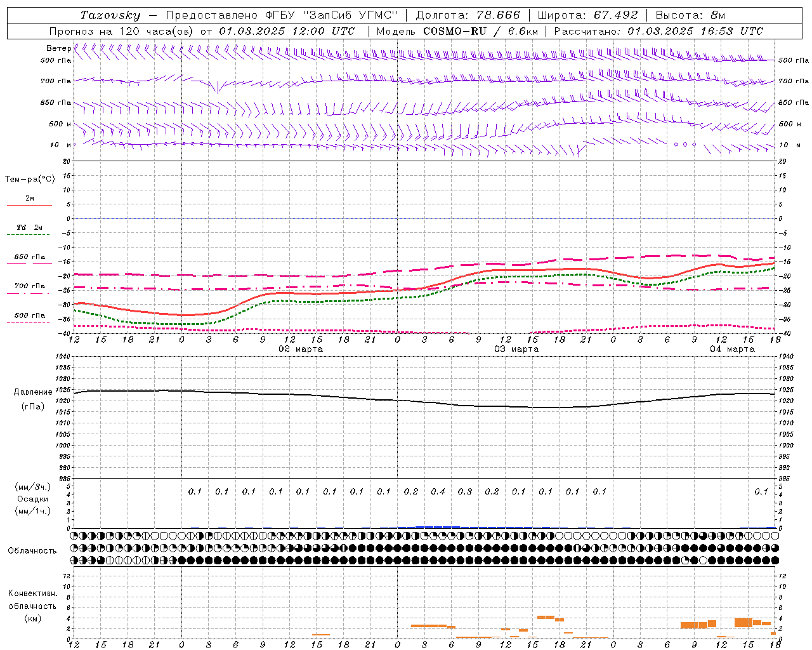Click the Облачность cloudiness label
The image size is (812, 650).
tap(32, 550)
